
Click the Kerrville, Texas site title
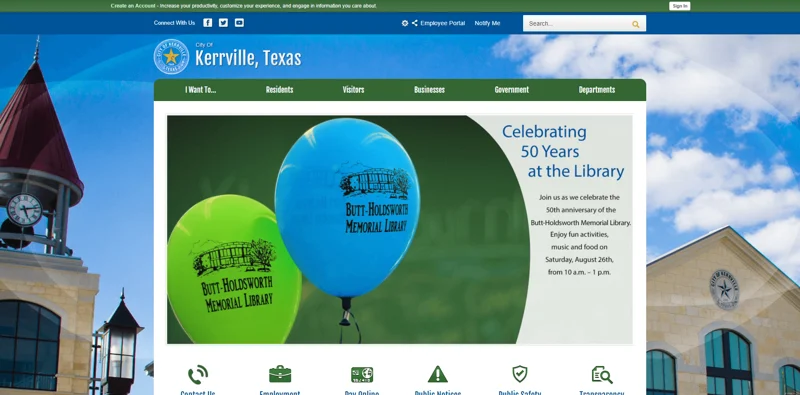248,59
